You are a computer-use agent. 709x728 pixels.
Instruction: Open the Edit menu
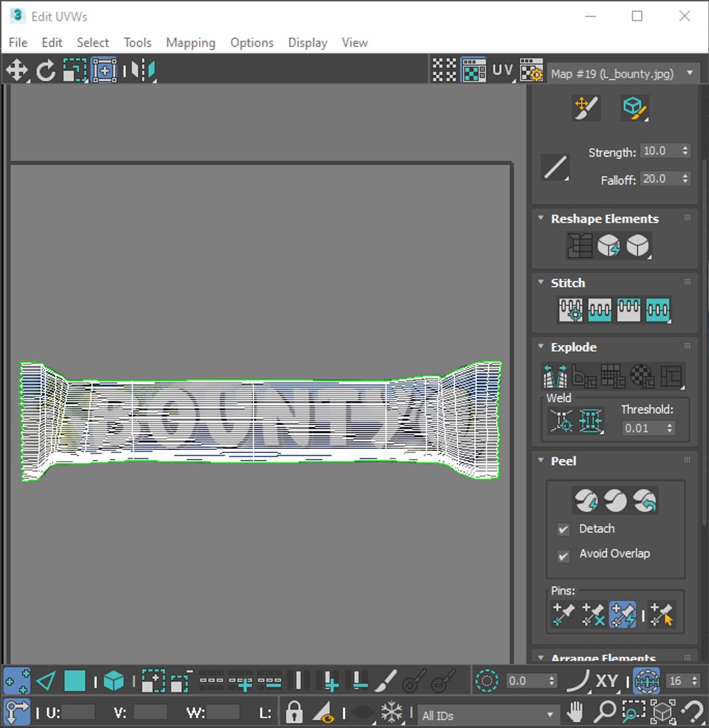point(52,42)
